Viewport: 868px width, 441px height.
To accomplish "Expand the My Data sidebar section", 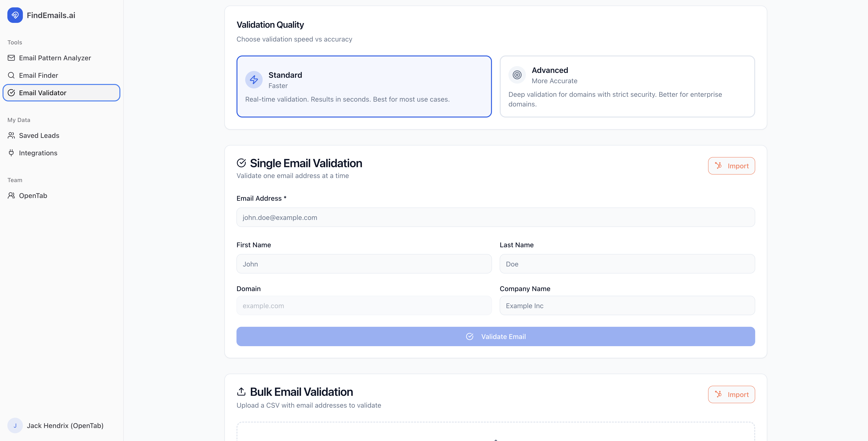I will coord(19,120).
